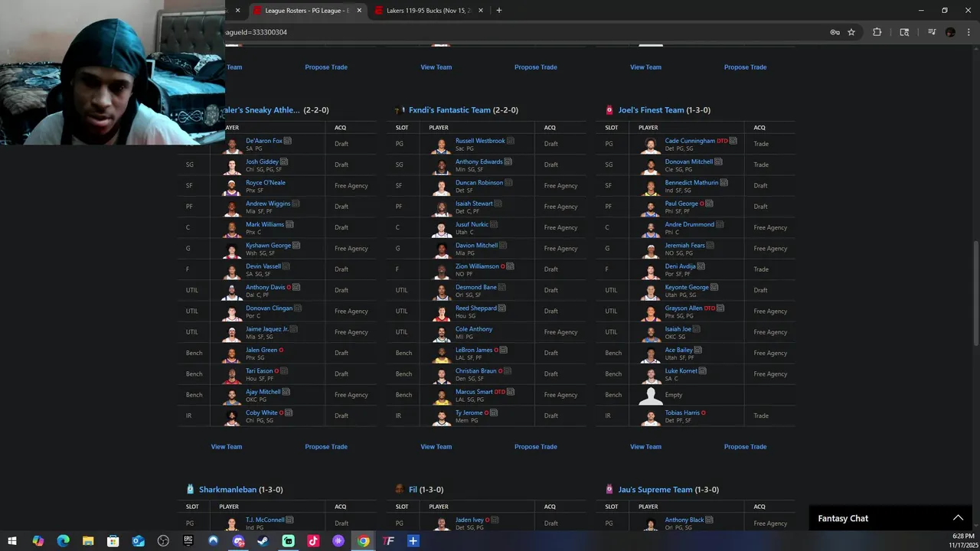Open Paul George's player link
This screenshot has height=551, width=980.
[x=681, y=204]
